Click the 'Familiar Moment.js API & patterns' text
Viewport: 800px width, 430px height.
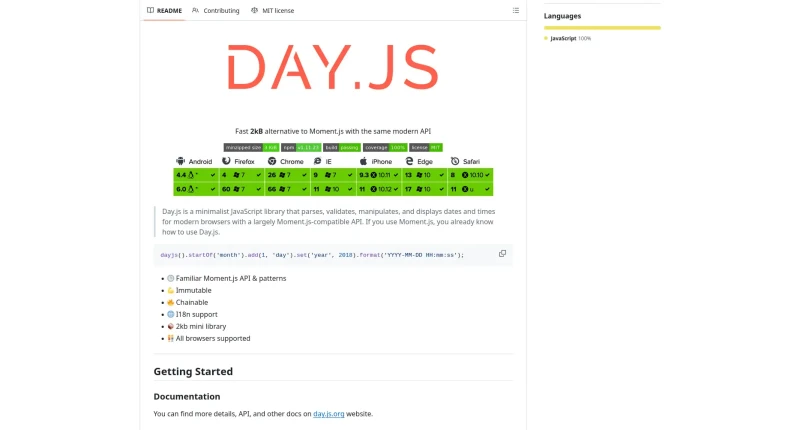tap(231, 279)
